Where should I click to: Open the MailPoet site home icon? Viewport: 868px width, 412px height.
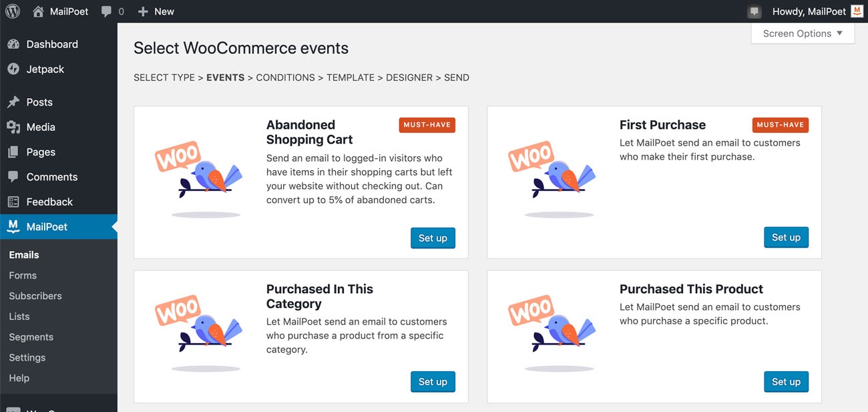(38, 11)
